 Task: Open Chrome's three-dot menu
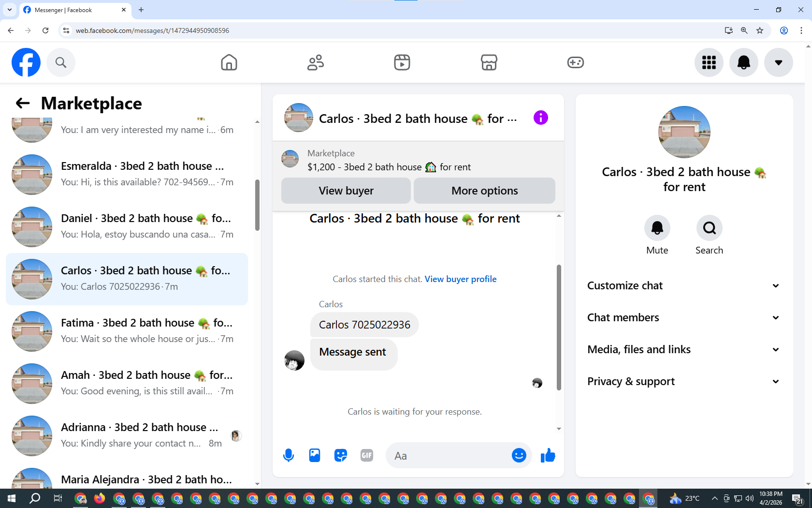[801, 30]
